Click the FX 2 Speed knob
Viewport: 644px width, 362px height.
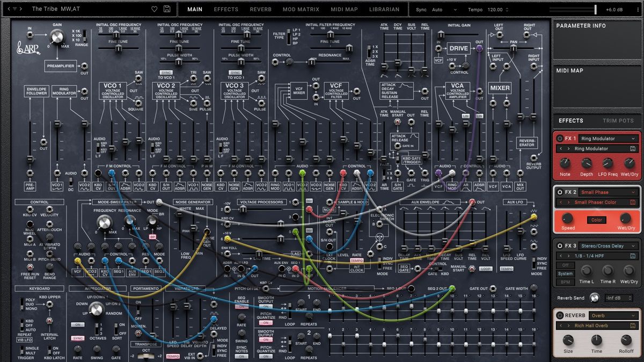[x=568, y=218]
